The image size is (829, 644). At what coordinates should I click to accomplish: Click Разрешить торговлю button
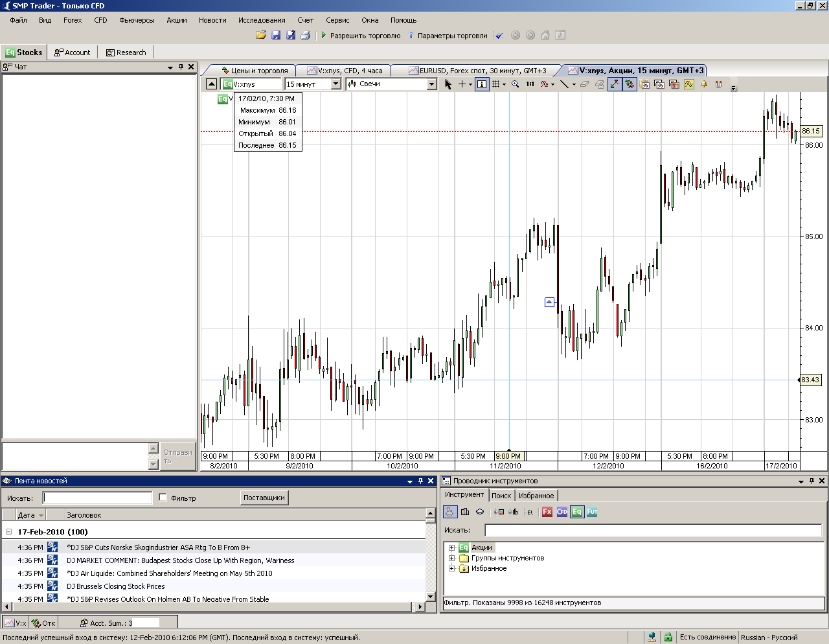(360, 36)
